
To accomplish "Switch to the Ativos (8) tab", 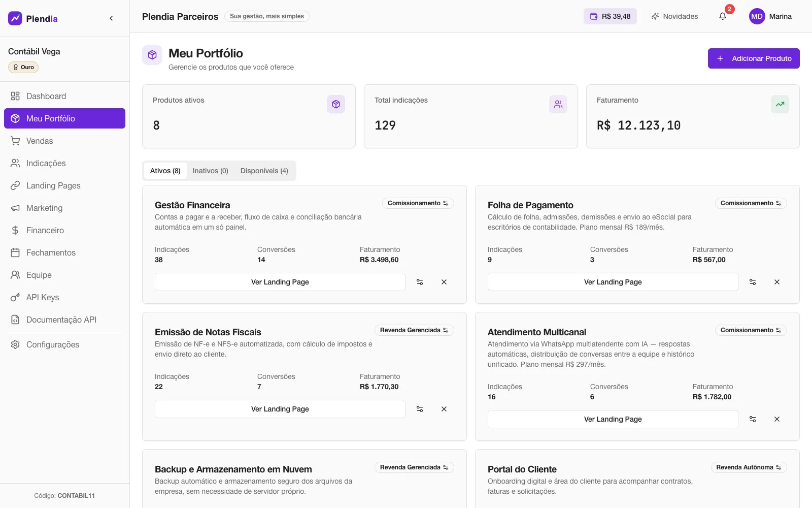I will click(165, 171).
